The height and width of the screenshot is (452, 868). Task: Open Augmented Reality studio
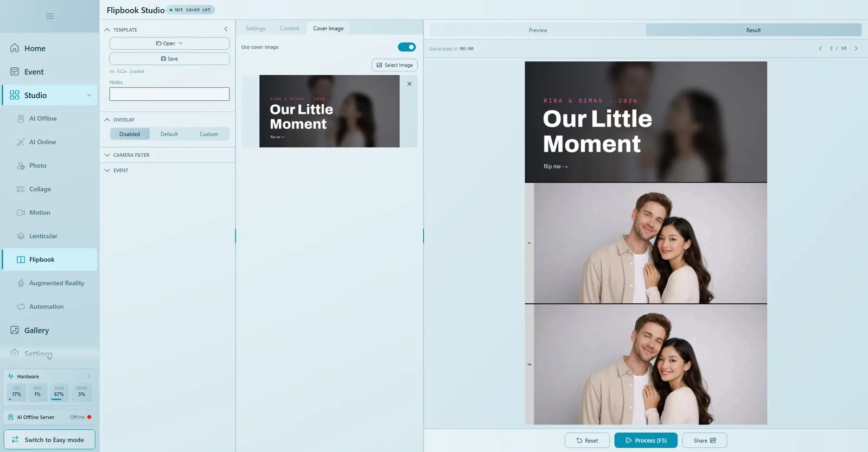tap(49, 283)
